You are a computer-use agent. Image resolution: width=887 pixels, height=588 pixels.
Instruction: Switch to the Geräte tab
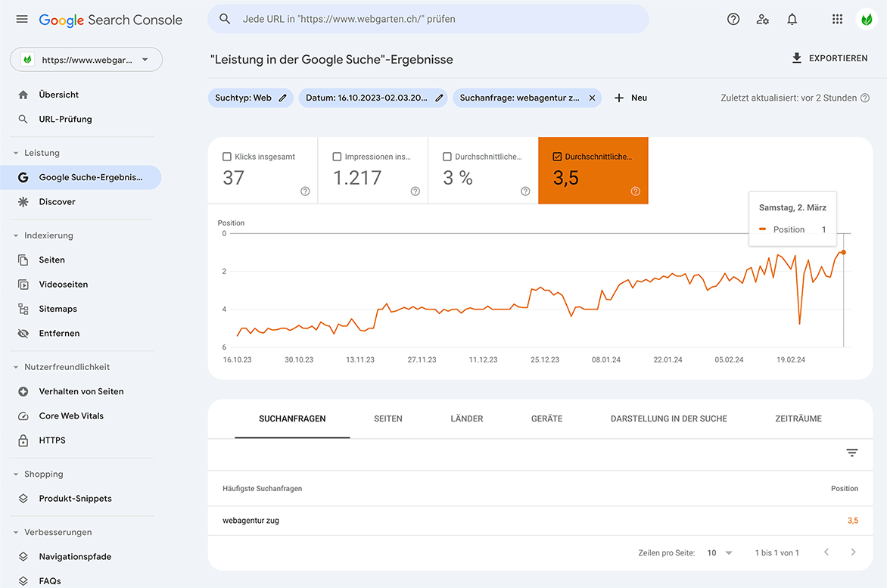pyautogui.click(x=547, y=418)
